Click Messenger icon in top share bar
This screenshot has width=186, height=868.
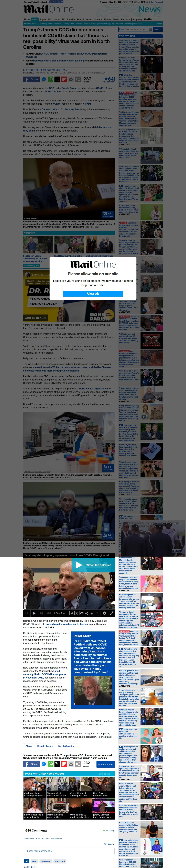pyautogui.click(x=44, y=80)
